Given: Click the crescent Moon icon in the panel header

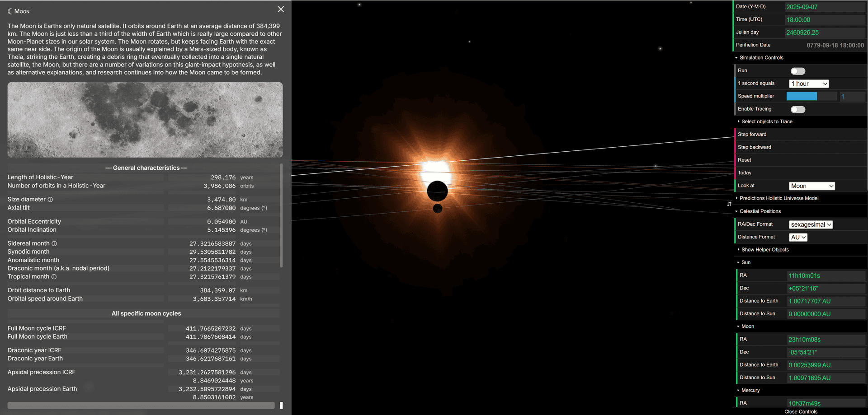Looking at the screenshot, I should tap(9, 11).
